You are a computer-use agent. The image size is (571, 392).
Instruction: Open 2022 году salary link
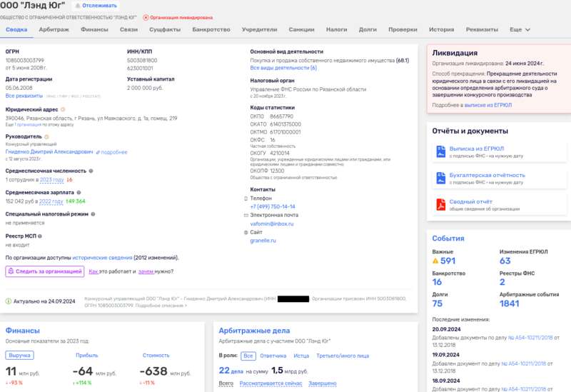point(51,201)
